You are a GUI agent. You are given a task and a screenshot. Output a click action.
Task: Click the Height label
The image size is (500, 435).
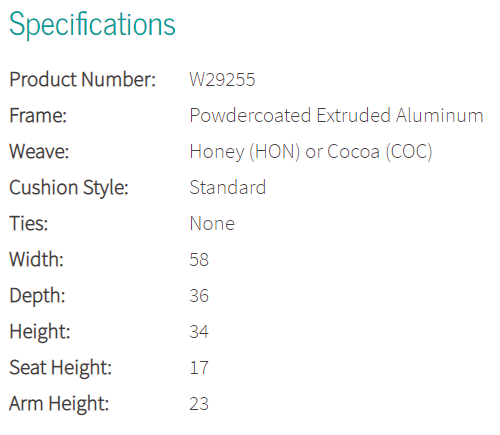tap(40, 332)
